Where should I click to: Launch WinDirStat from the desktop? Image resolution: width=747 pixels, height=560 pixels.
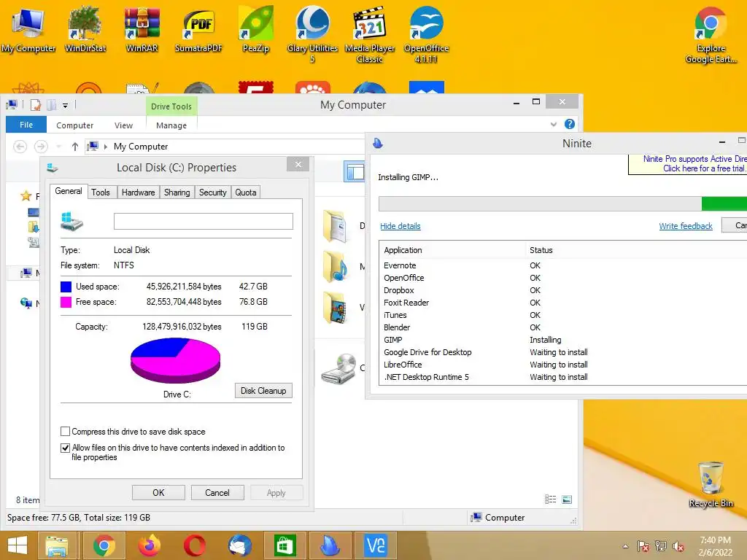(85, 29)
